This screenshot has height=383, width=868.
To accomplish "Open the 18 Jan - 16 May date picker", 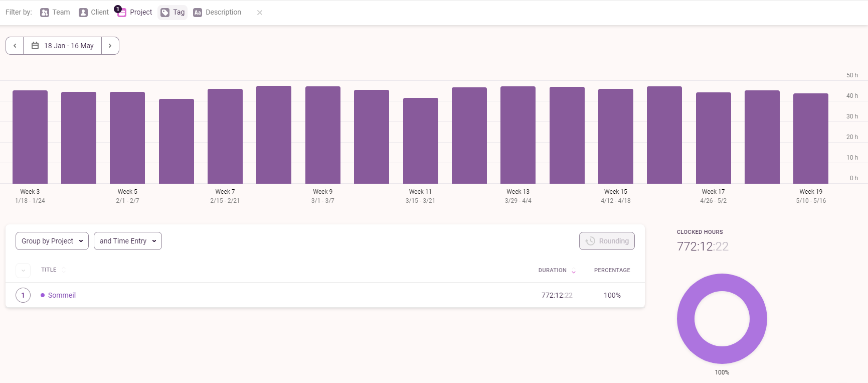I will pyautogui.click(x=63, y=46).
